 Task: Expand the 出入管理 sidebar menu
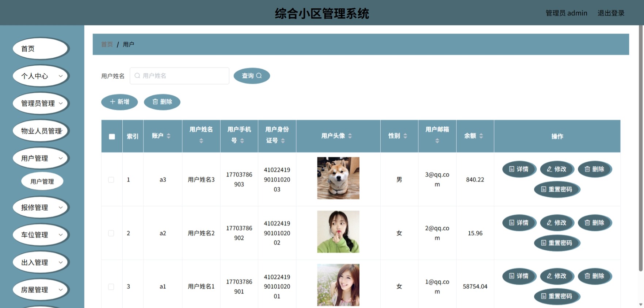click(x=41, y=262)
